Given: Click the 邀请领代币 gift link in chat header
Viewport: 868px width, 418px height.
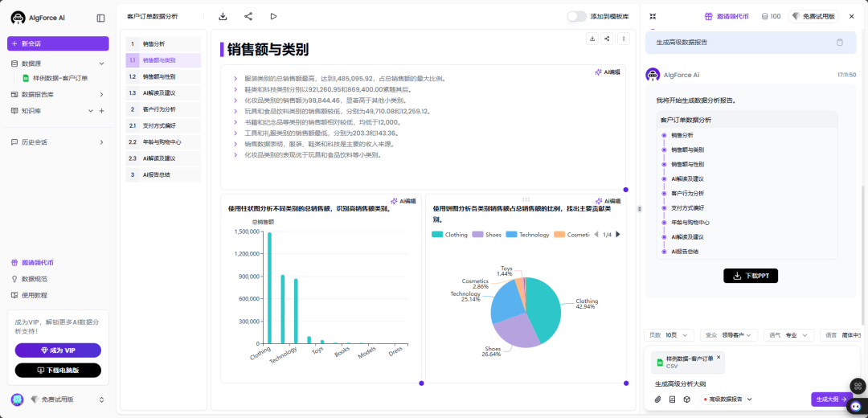Looking at the screenshot, I should click(727, 17).
